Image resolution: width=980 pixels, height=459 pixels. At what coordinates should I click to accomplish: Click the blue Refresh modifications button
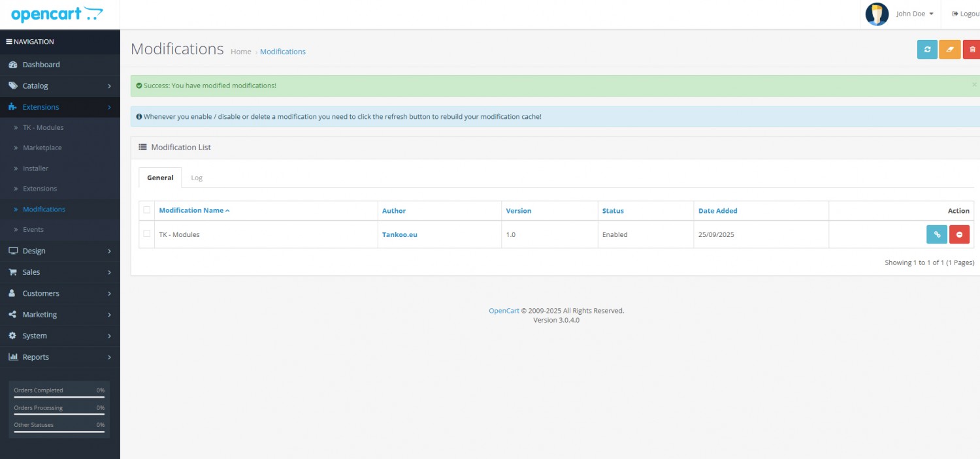[x=927, y=50]
